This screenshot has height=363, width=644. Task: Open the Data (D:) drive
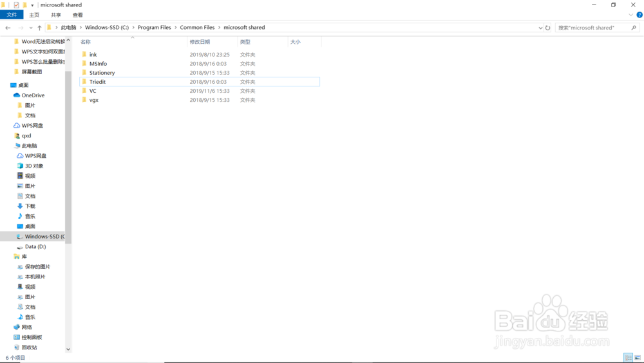click(35, 247)
